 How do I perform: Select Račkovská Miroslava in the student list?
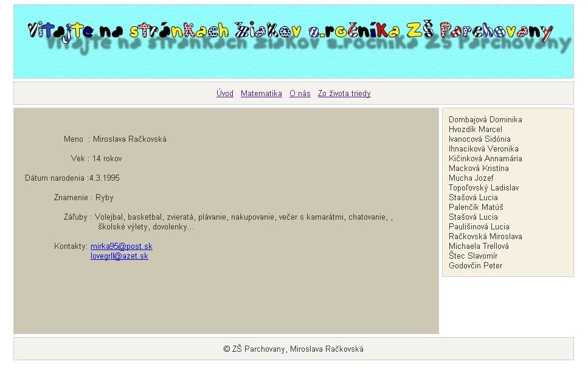pos(485,237)
